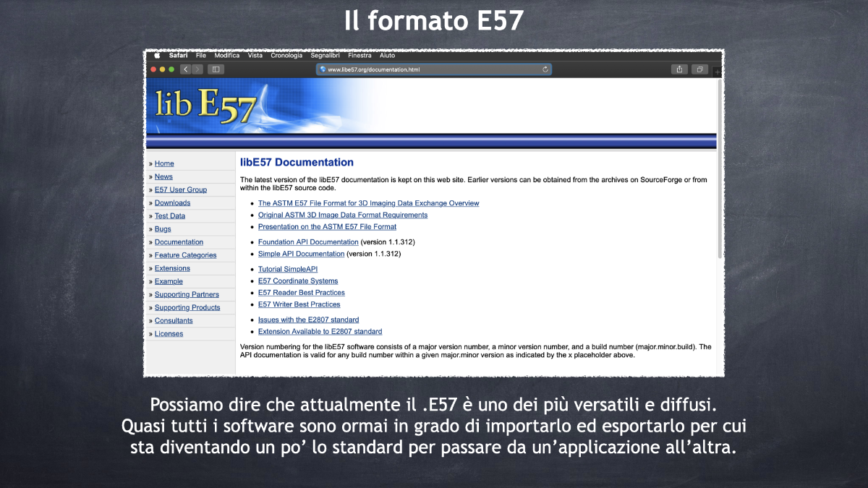Open the Cronologia menu
This screenshot has height=488, width=868.
(286, 56)
